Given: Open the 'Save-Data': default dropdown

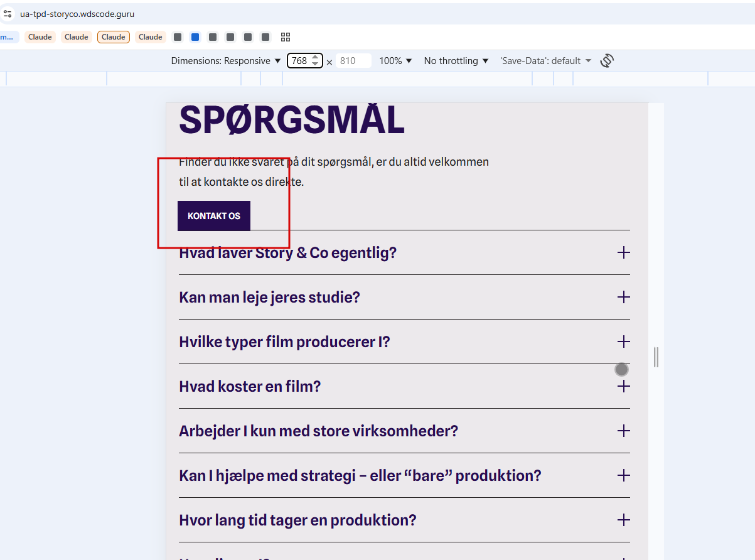Looking at the screenshot, I should (x=545, y=61).
